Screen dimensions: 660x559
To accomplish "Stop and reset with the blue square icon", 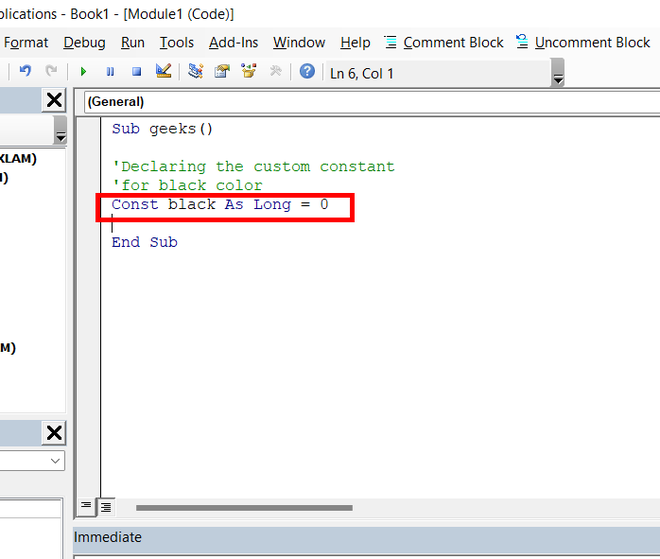I will pos(136,71).
